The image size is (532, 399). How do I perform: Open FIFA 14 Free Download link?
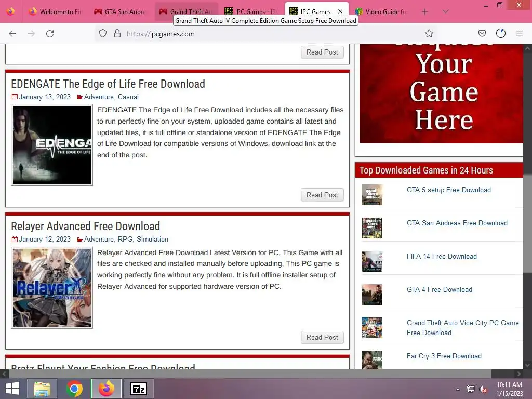pyautogui.click(x=442, y=257)
